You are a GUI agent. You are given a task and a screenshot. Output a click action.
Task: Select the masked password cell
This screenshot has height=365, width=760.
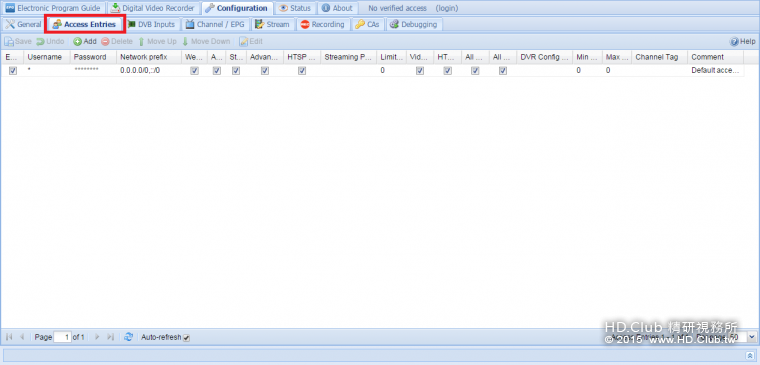click(x=93, y=71)
